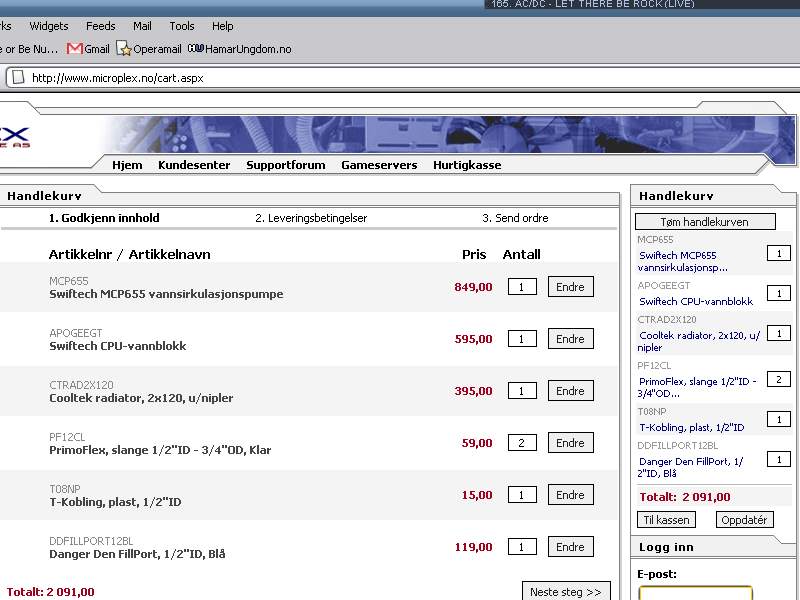Open the Danger Den FillPort link in the sidebar
Screen dimensions: 800x600
click(690, 467)
